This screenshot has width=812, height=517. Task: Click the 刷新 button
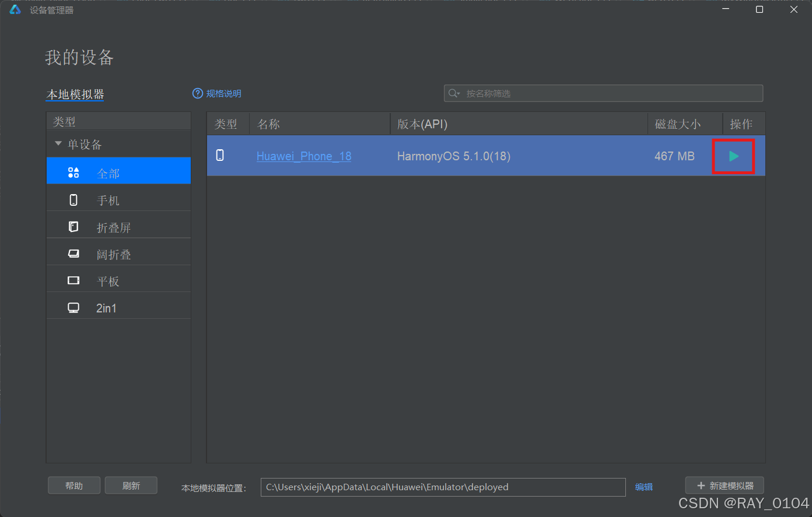pyautogui.click(x=131, y=486)
